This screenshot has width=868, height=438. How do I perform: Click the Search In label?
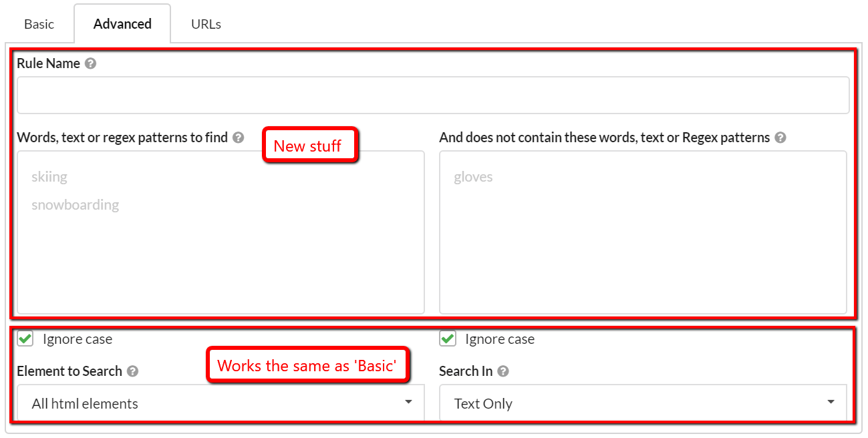466,371
